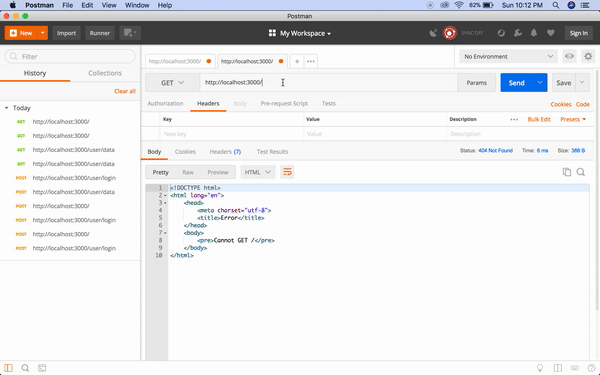Click the Bulk Edit link
This screenshot has width=600, height=375.
click(x=539, y=119)
